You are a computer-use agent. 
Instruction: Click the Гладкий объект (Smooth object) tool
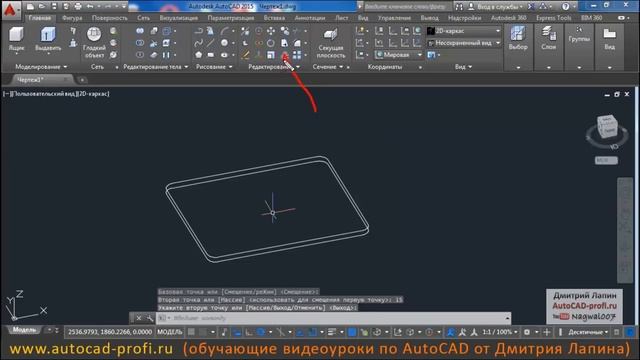(94, 42)
